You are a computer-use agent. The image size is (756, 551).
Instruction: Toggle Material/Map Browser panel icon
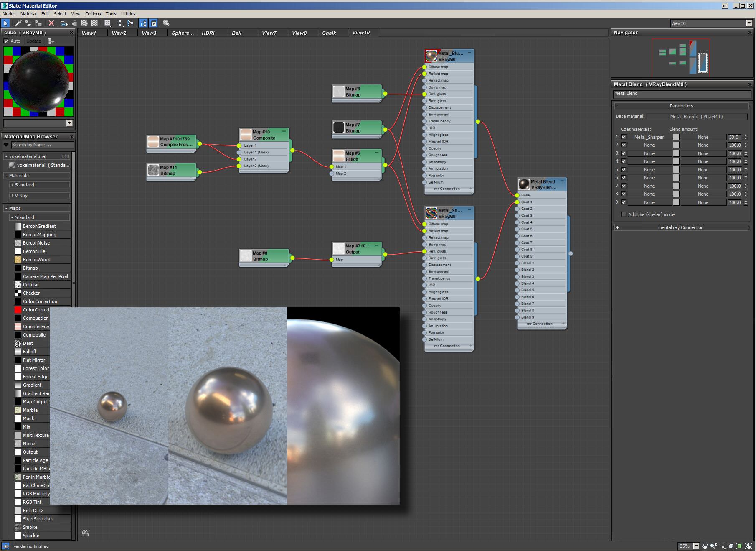pyautogui.click(x=143, y=23)
